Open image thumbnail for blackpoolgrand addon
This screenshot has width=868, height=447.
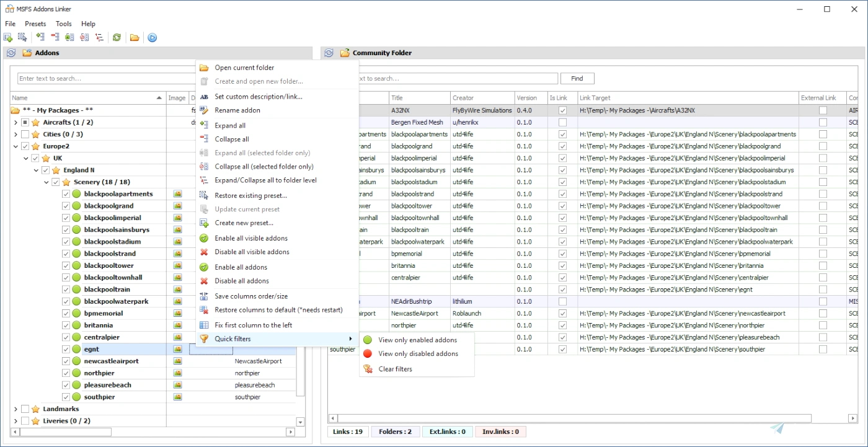(177, 206)
